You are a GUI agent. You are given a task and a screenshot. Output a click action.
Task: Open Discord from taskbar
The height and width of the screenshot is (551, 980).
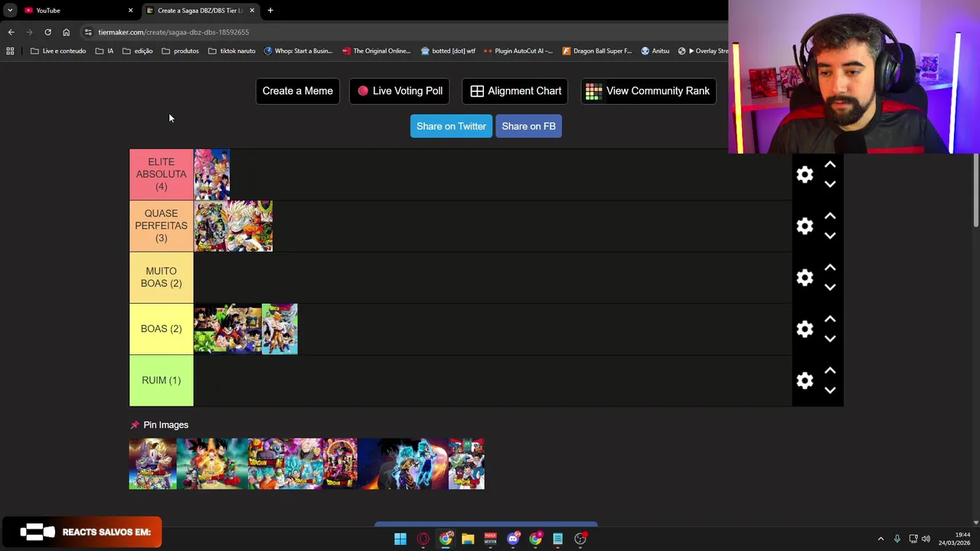point(513,539)
